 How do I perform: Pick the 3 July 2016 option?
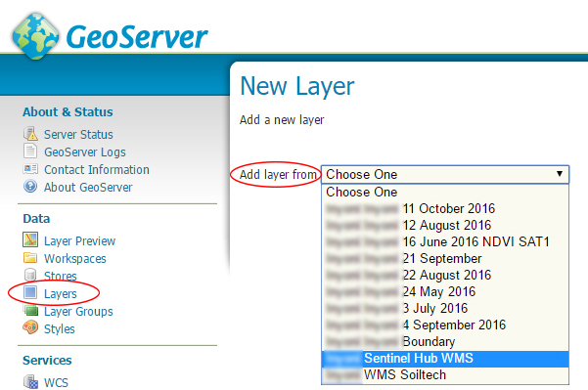pos(445,308)
